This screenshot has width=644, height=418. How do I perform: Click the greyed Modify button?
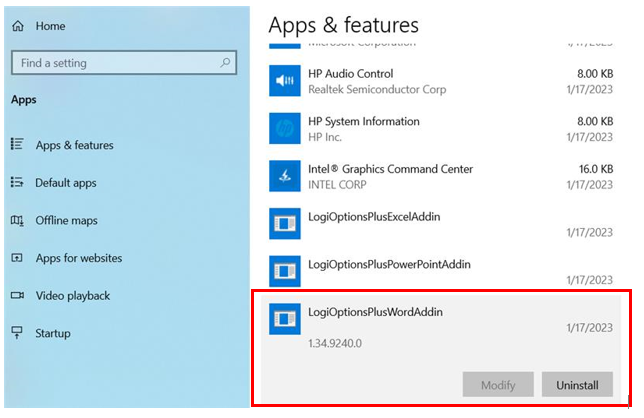click(x=497, y=385)
